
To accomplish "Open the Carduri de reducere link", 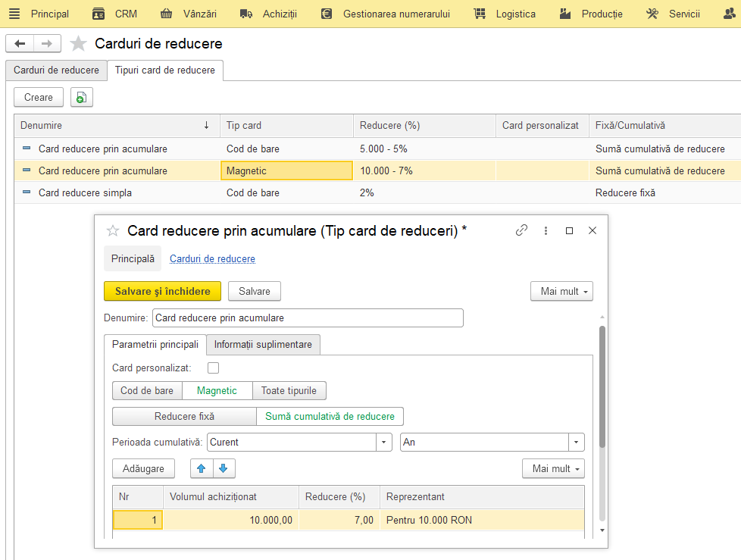I will [x=212, y=259].
